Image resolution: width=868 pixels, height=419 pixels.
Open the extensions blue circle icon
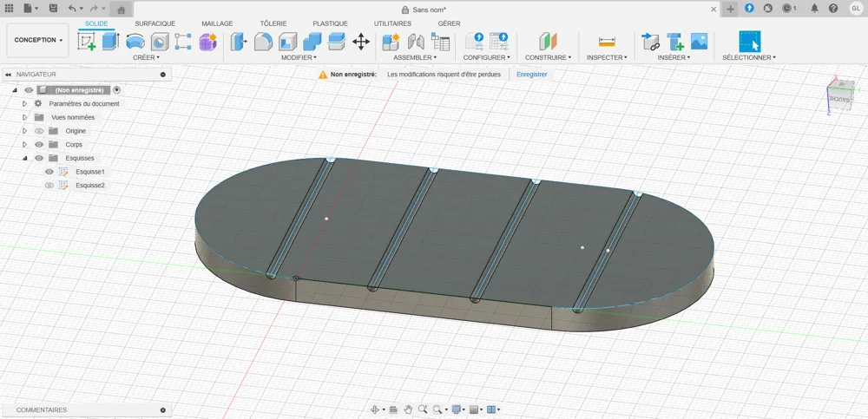tap(749, 9)
